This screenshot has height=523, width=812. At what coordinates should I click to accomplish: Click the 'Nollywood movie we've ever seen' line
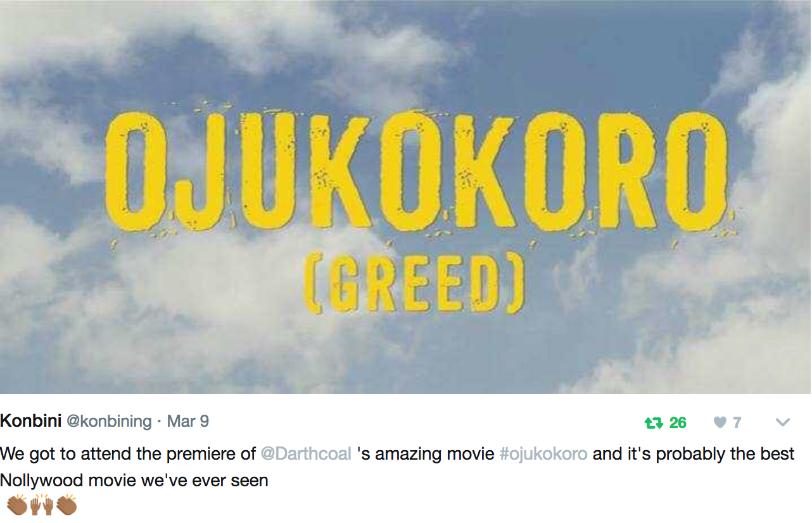134,481
